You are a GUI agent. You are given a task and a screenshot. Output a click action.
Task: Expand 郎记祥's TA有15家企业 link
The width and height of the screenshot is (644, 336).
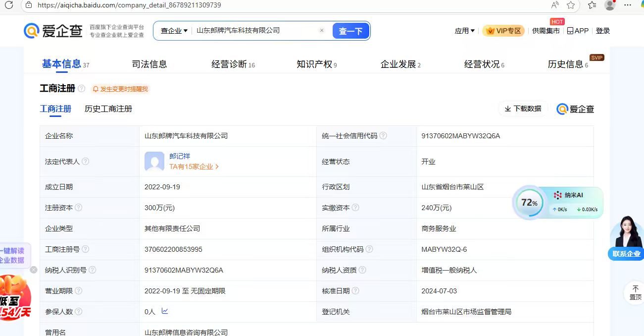click(194, 167)
